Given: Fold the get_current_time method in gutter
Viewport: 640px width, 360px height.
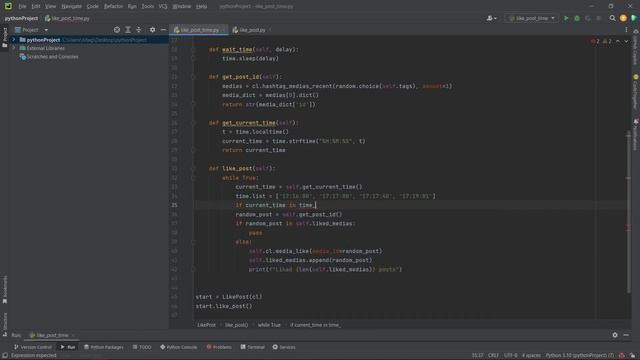Looking at the screenshot, I should [x=193, y=123].
